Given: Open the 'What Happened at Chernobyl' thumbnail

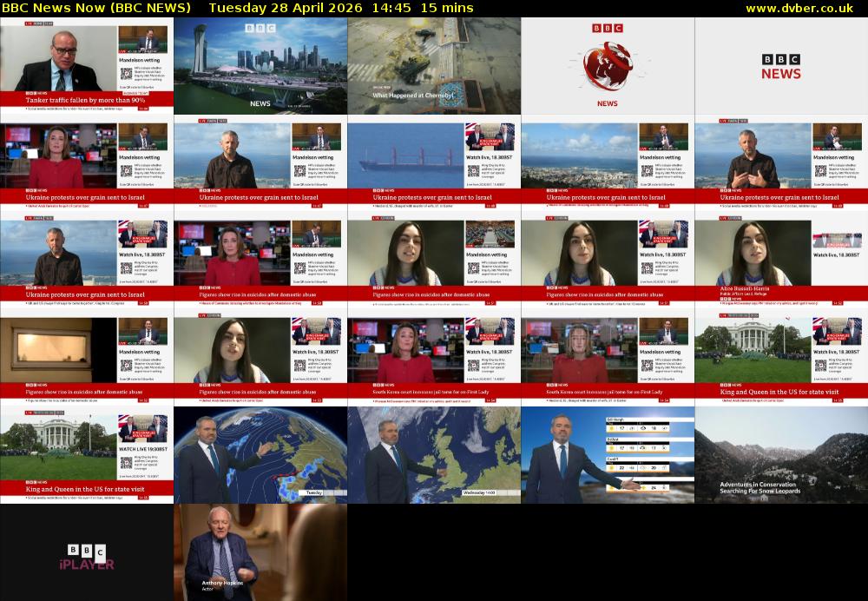Looking at the screenshot, I should click(434, 65).
